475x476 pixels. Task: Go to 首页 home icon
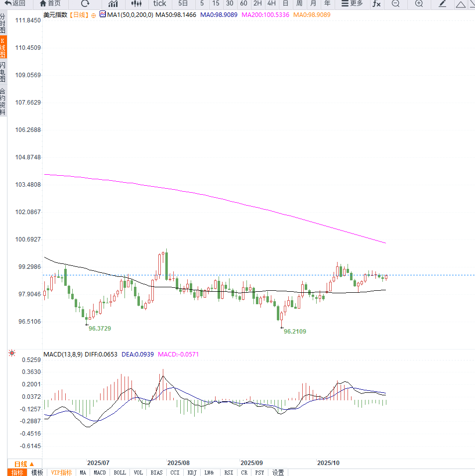pyautogui.click(x=50, y=3)
